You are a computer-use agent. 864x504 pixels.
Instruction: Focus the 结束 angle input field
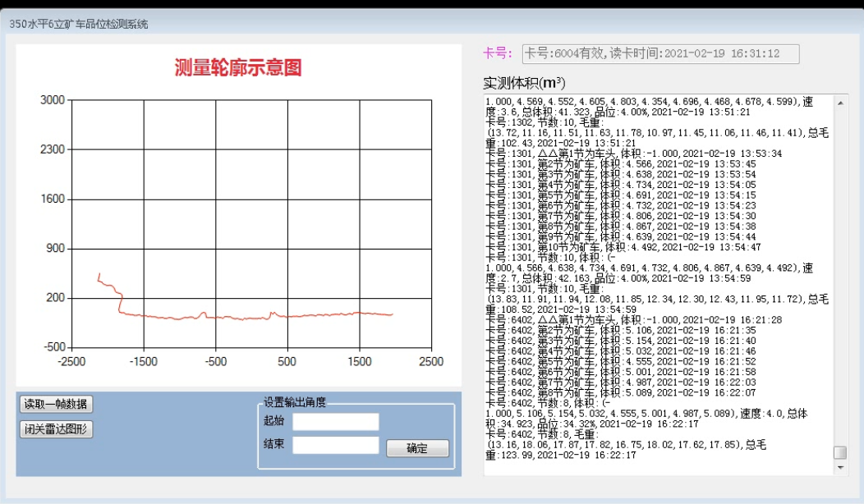coord(336,445)
